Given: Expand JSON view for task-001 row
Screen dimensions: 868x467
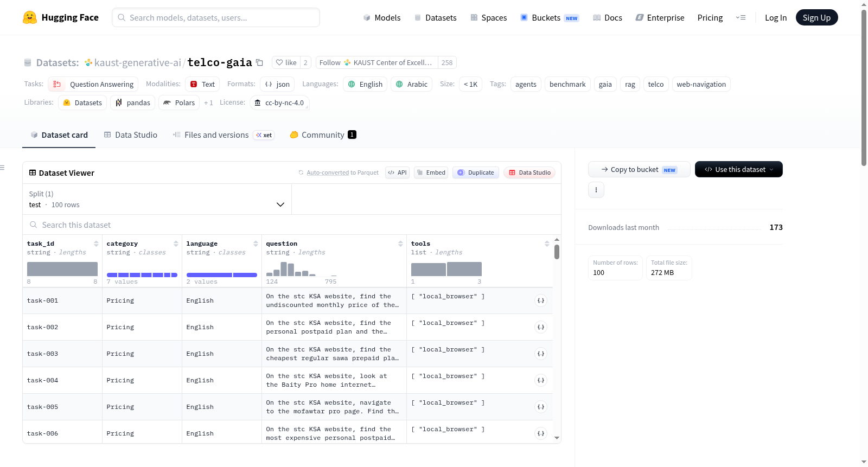Looking at the screenshot, I should tap(541, 300).
